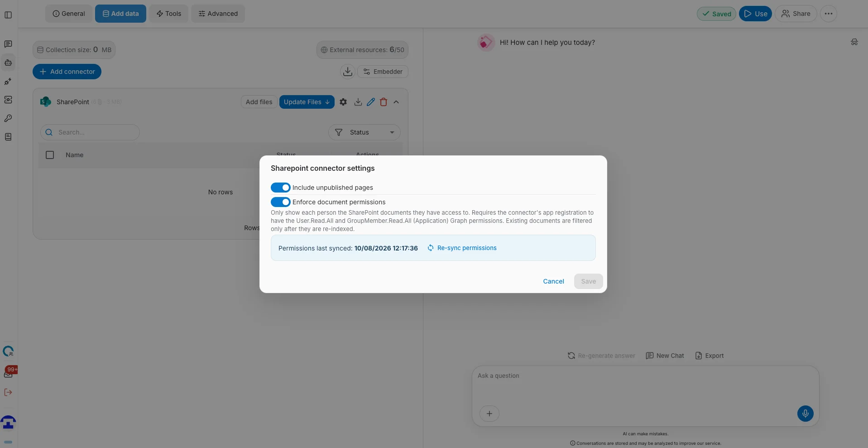
Task: Collapse the SharePoint connector chevron
Action: [x=396, y=102]
